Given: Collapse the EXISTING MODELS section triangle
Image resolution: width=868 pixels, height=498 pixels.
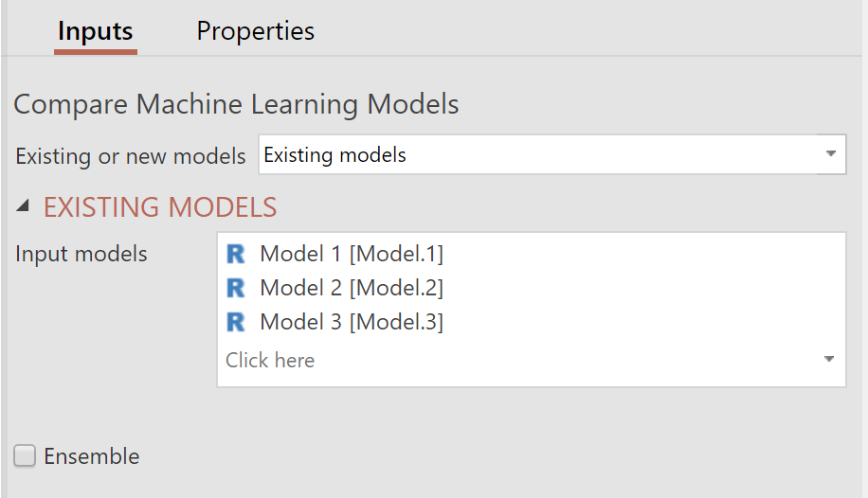Looking at the screenshot, I should pos(23,206).
